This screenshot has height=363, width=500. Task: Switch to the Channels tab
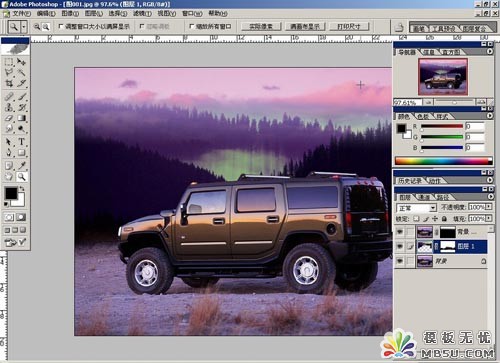(x=424, y=198)
